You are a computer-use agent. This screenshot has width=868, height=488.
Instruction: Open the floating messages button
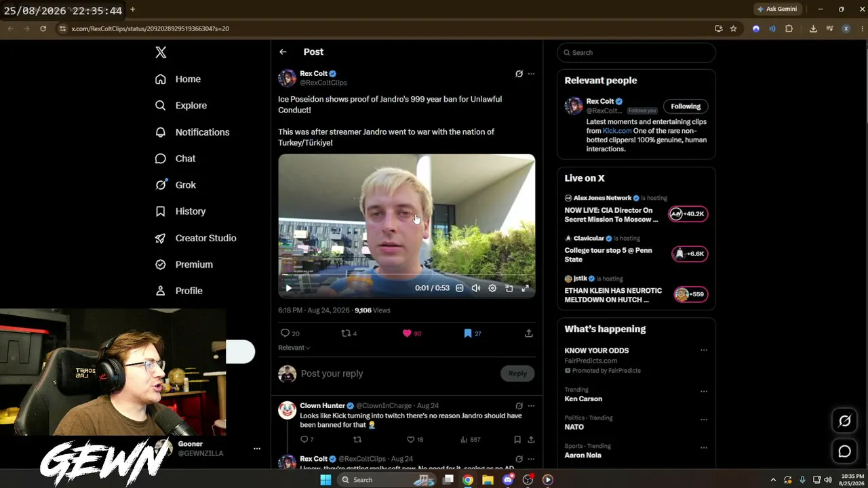pos(845,451)
